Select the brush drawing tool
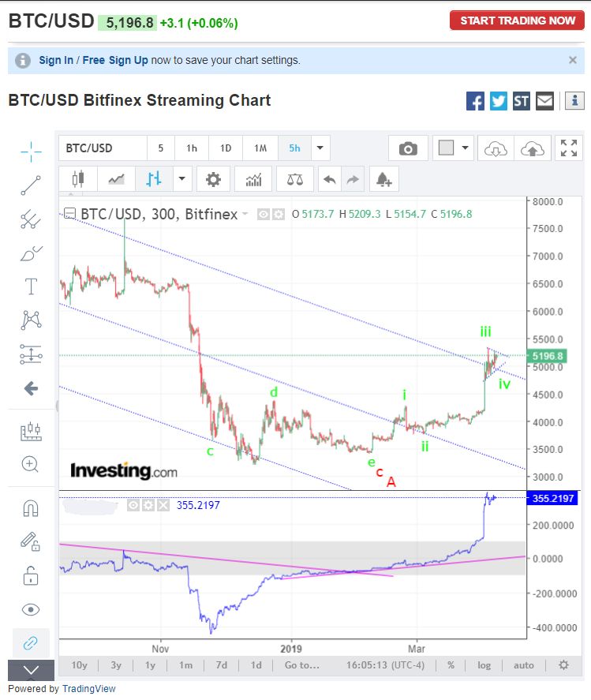Screen dimensions: 591x700 (31, 253)
